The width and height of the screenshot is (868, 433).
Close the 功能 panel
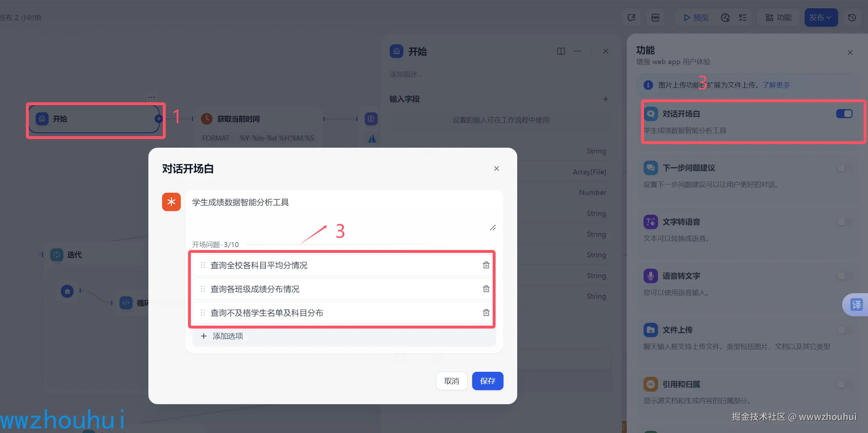[850, 53]
